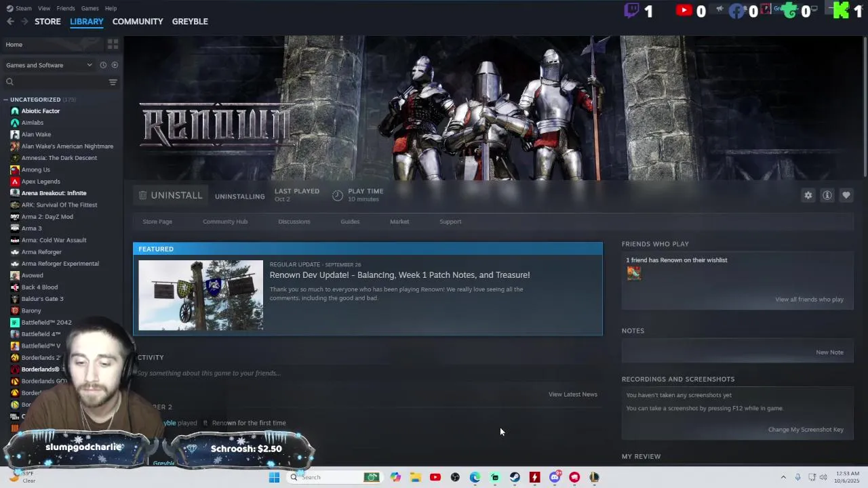Open Discord from the taskbar
The width and height of the screenshot is (868, 488).
tap(555, 477)
